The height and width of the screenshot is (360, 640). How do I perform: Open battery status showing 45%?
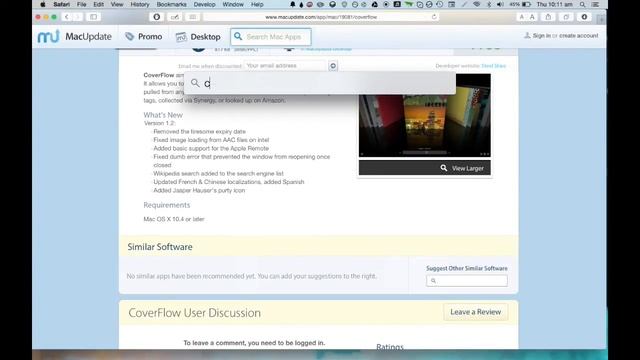point(520,4)
